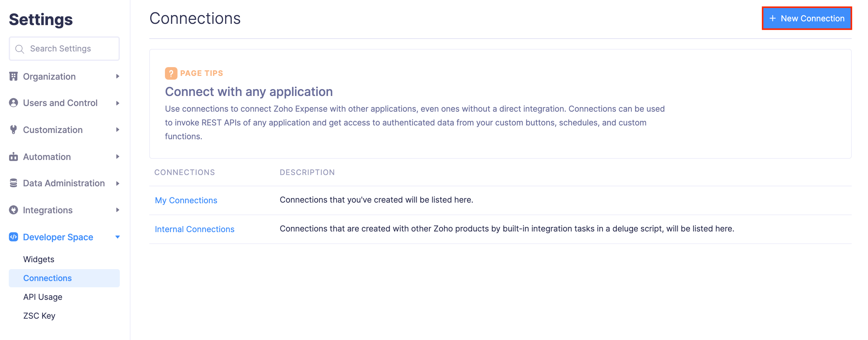Click the Users and Control person icon
This screenshot has height=340, width=868.
pos(13,103)
